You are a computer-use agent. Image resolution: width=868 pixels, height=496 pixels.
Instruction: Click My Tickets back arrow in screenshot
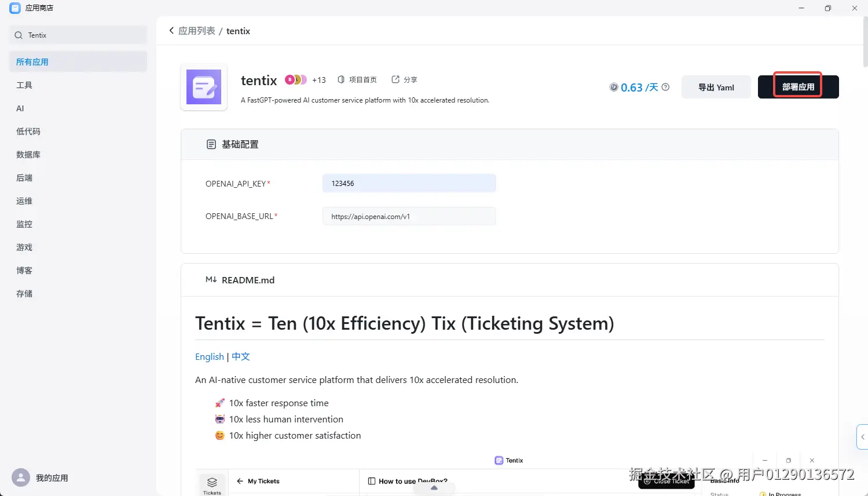tap(240, 481)
